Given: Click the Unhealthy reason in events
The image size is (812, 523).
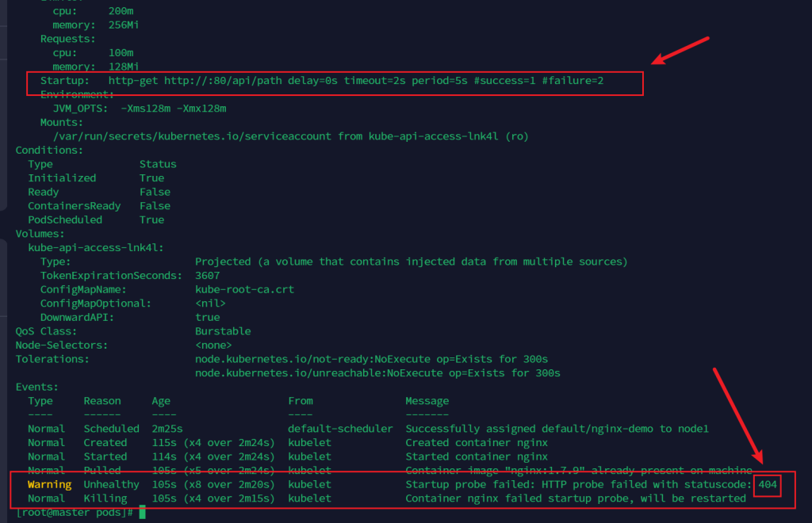Looking at the screenshot, I should 111,484.
